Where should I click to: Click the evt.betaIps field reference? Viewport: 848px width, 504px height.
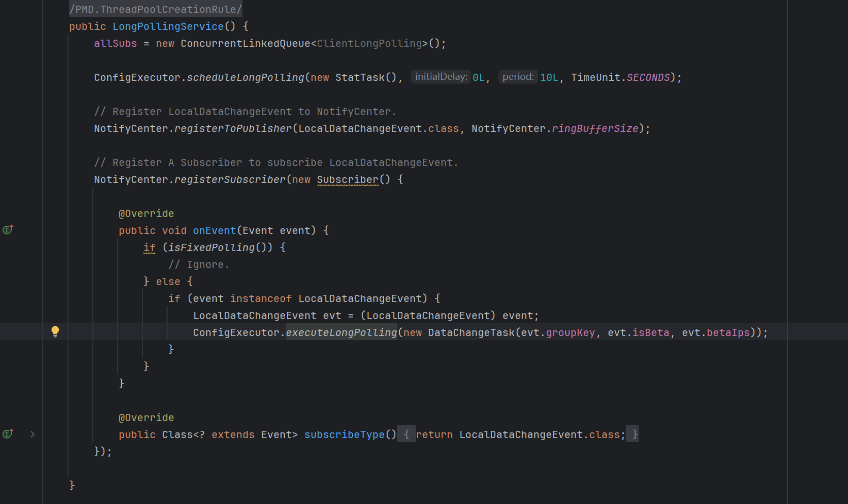728,332
